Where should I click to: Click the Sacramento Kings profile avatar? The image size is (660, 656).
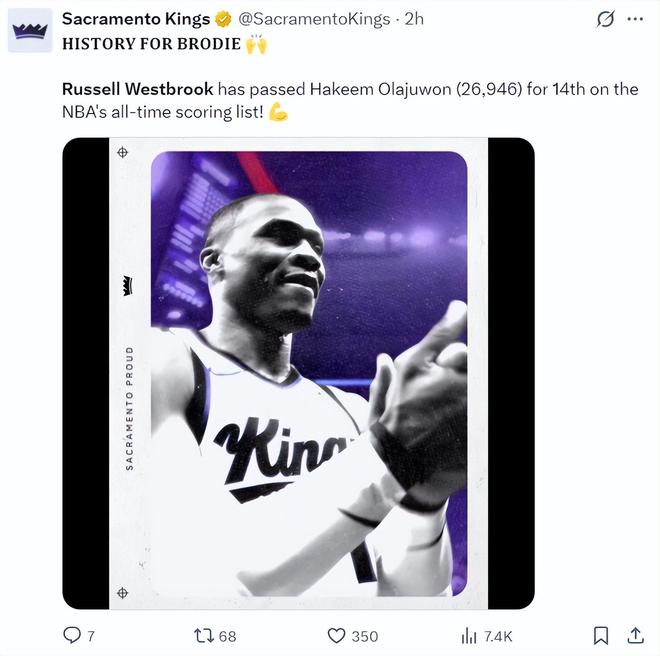tap(30, 31)
